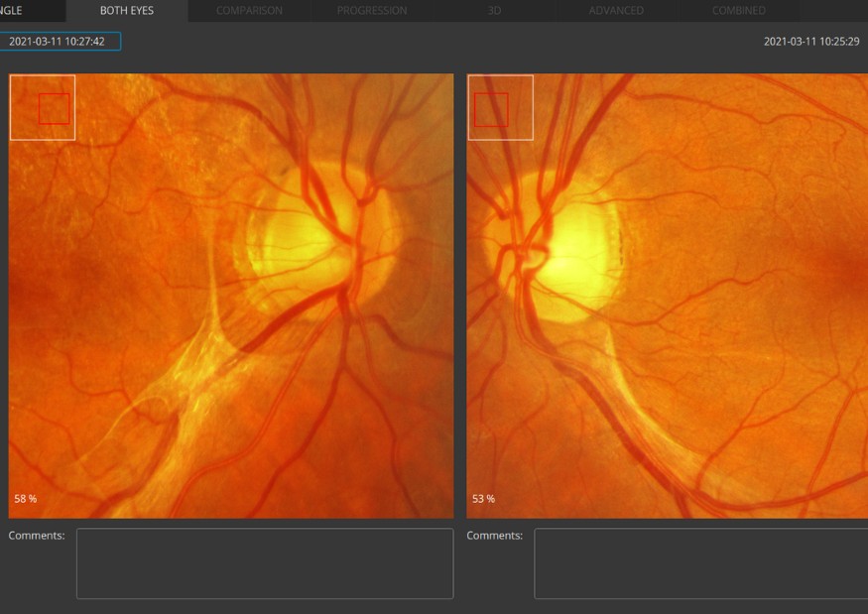Click the right image navigator overview thumbnail

(501, 107)
